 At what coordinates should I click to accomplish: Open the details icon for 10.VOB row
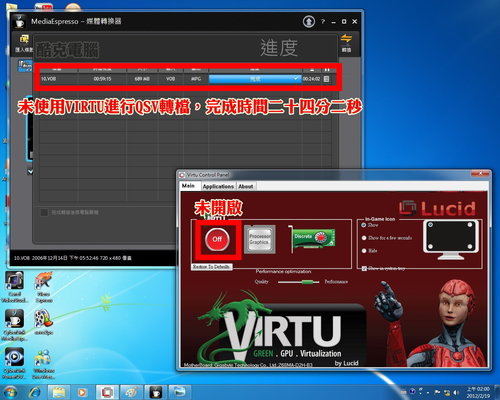point(326,79)
